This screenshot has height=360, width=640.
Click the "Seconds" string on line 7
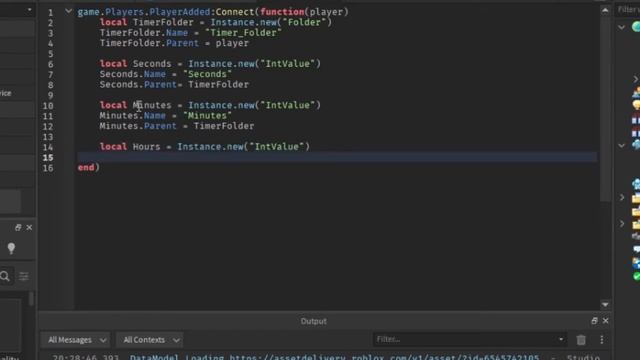click(207, 74)
